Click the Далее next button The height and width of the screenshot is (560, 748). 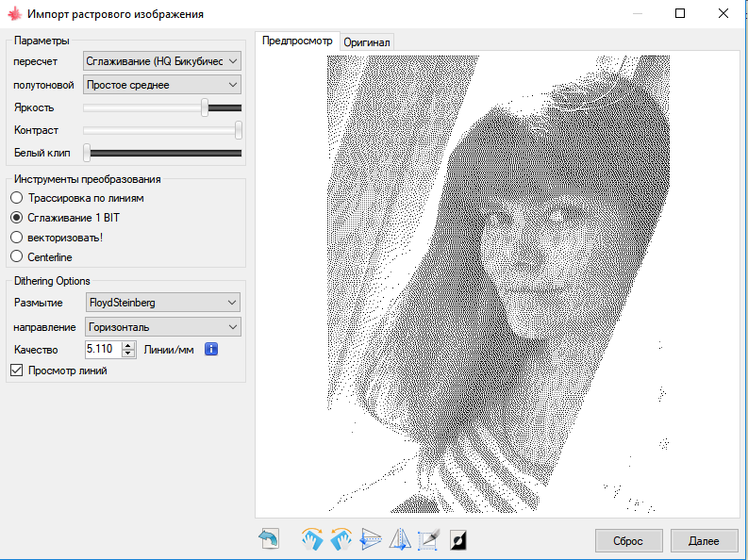tap(705, 541)
